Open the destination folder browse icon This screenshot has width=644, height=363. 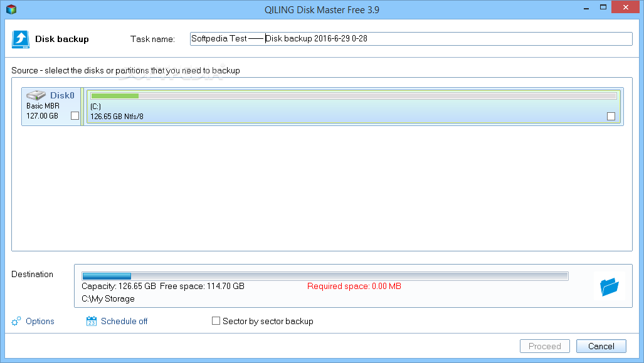[609, 287]
